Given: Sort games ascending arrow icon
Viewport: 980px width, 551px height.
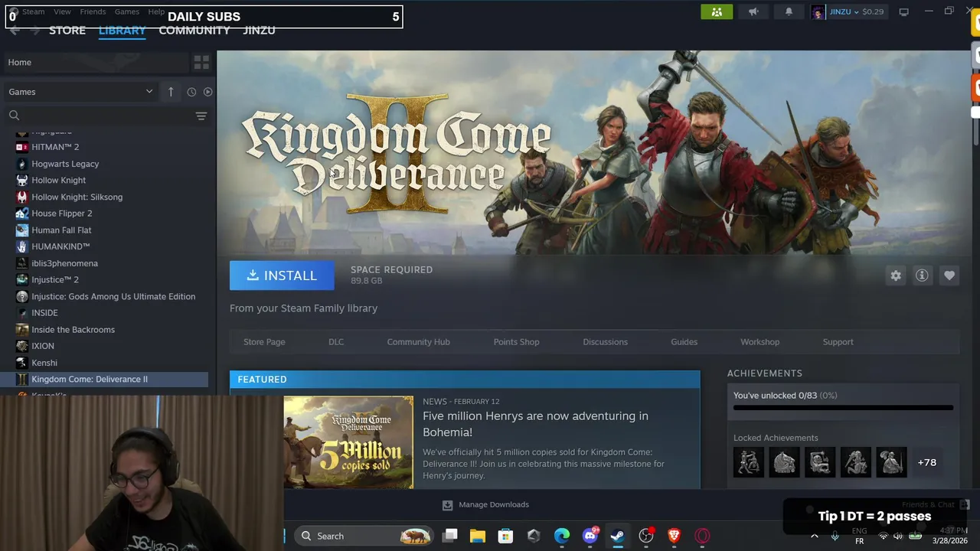Looking at the screenshot, I should pyautogui.click(x=171, y=92).
